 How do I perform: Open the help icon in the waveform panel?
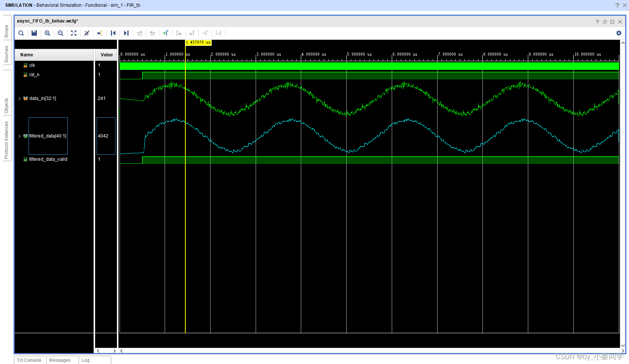(x=597, y=22)
